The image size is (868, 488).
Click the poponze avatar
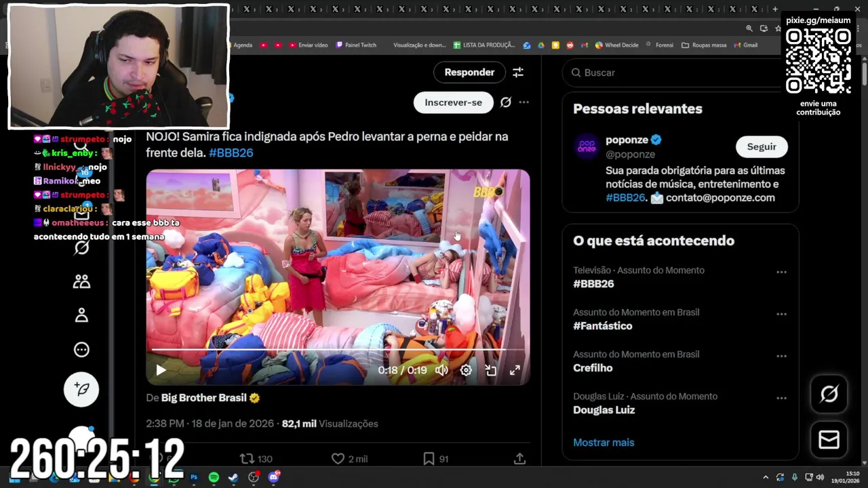pos(587,146)
